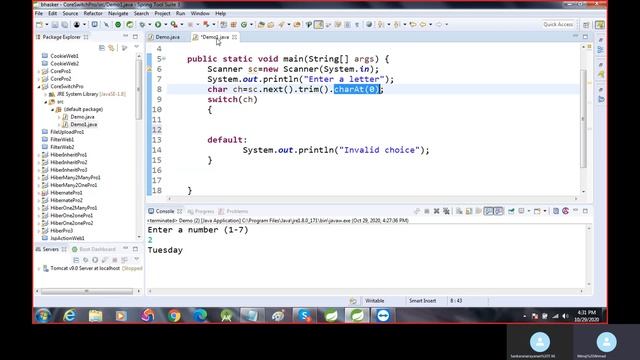Open the Open Console dropdown arrow

tap(545, 211)
